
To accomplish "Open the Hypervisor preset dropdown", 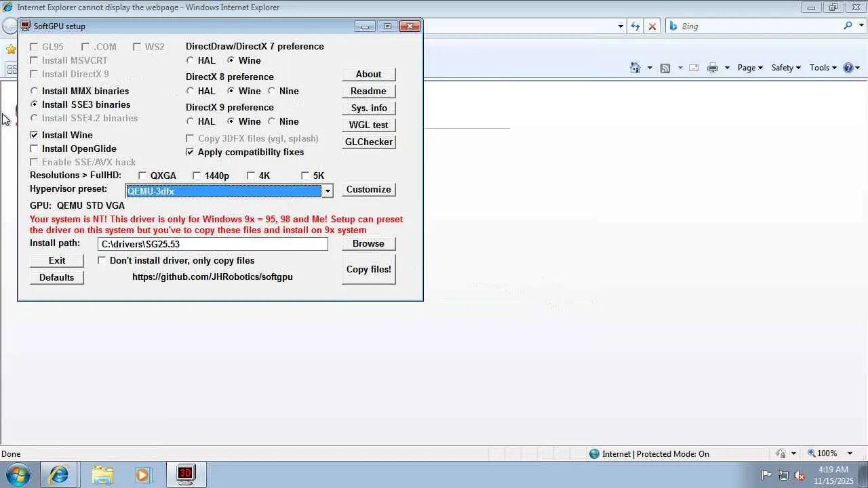I will coord(328,191).
